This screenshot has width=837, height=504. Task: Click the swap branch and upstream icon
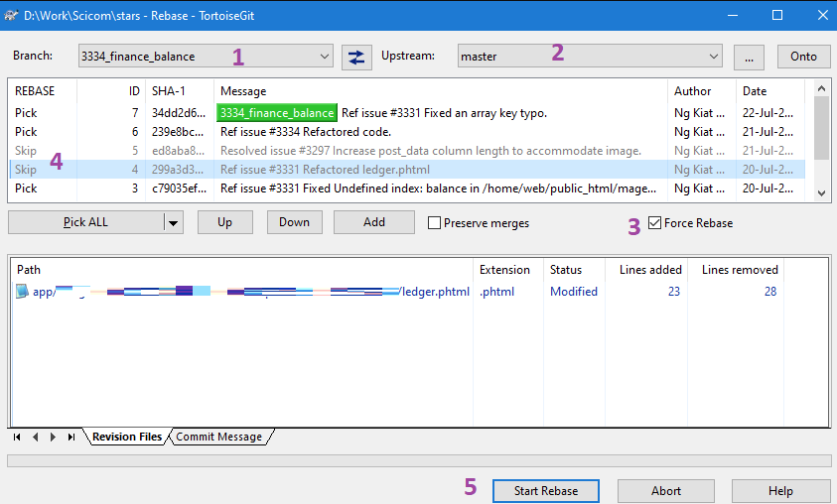(x=355, y=57)
